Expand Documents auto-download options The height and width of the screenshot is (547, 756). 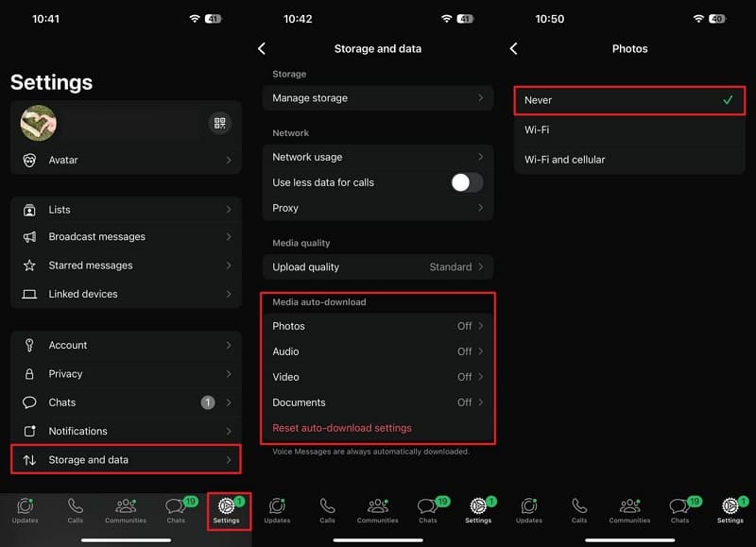tap(378, 402)
